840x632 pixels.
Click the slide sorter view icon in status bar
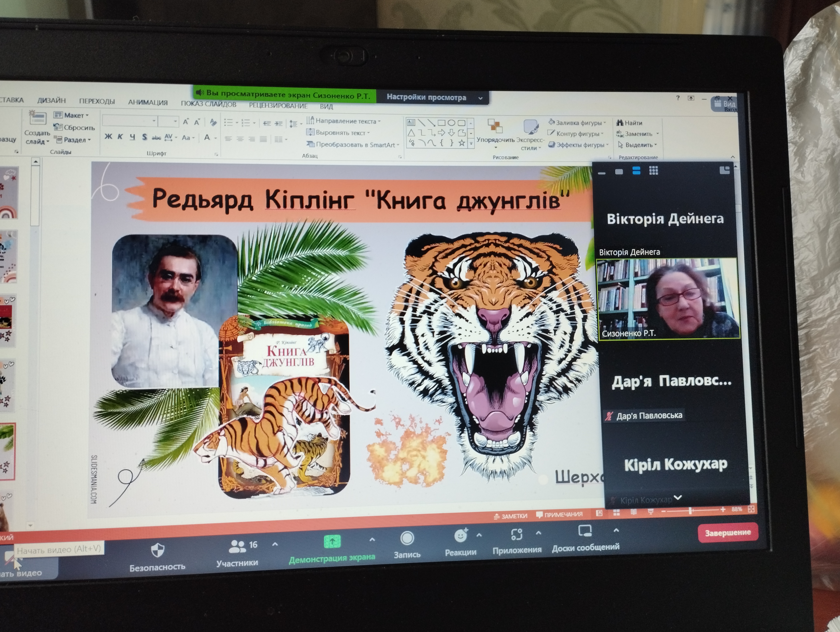617,512
